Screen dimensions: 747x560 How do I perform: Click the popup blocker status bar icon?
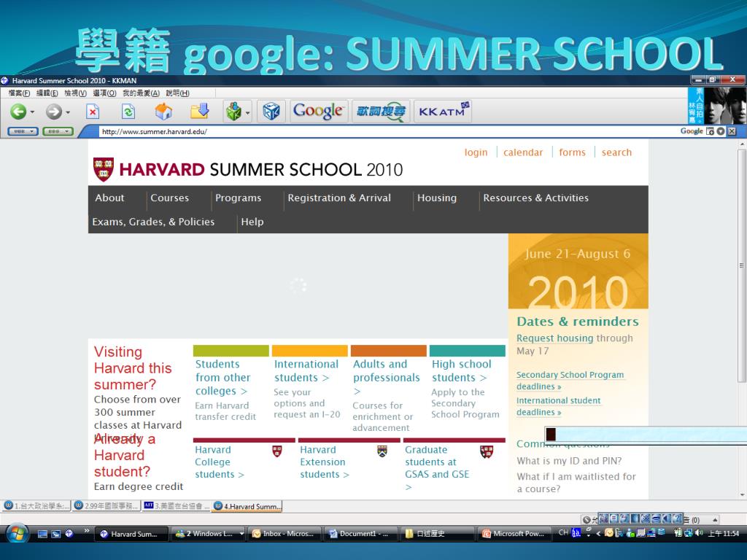pos(587,519)
